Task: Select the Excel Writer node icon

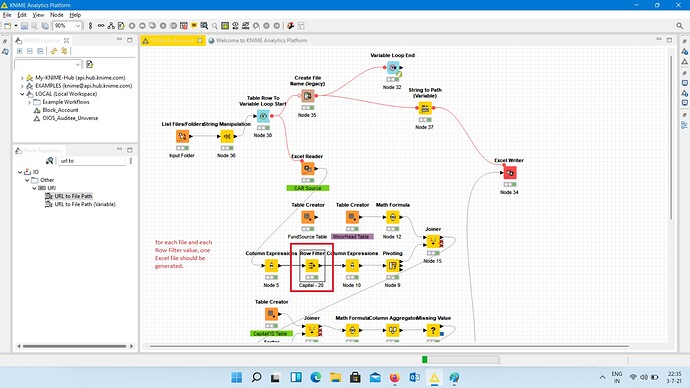Action: [510, 173]
